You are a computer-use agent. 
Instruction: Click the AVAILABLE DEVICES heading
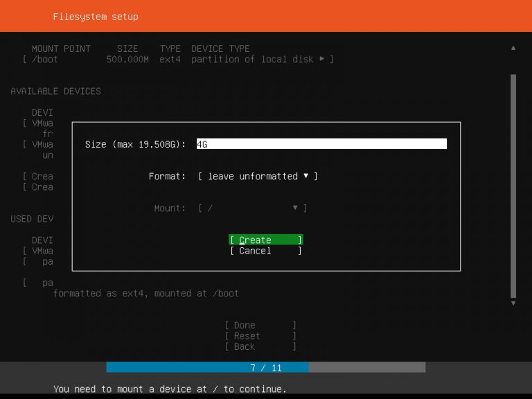55,91
